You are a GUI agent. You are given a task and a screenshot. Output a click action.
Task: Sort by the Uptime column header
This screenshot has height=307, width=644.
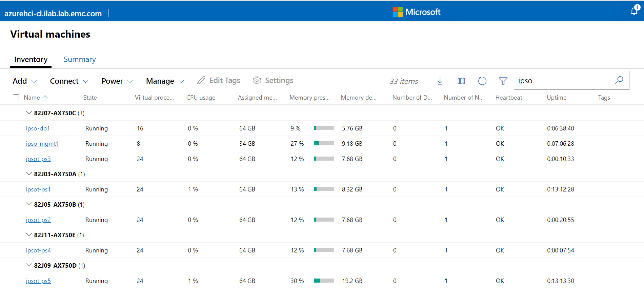click(x=557, y=98)
